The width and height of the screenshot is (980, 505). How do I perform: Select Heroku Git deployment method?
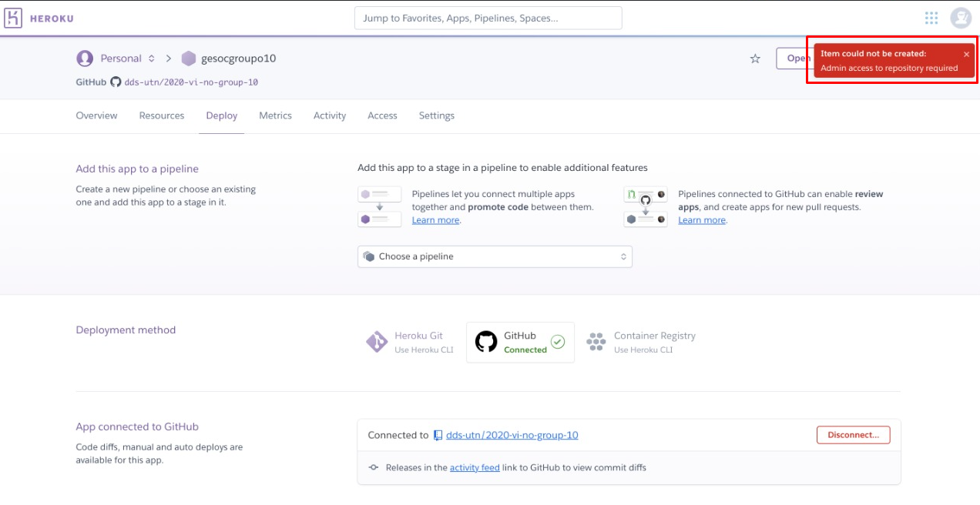click(x=411, y=342)
